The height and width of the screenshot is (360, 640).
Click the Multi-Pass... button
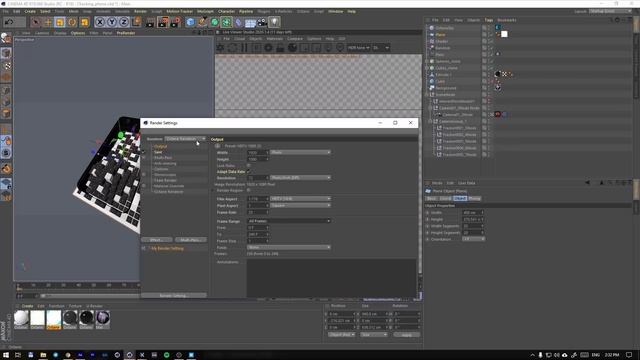190,240
